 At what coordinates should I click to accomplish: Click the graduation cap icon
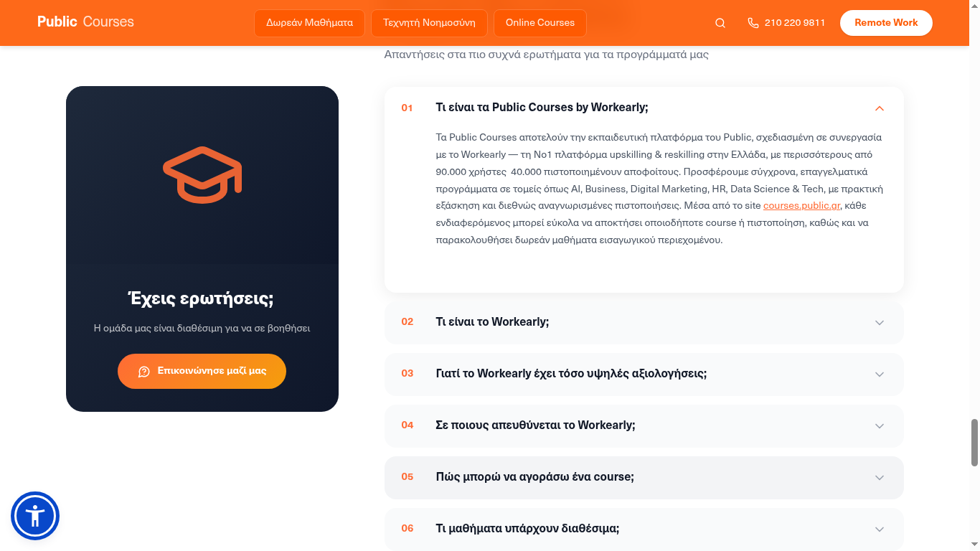click(x=202, y=175)
